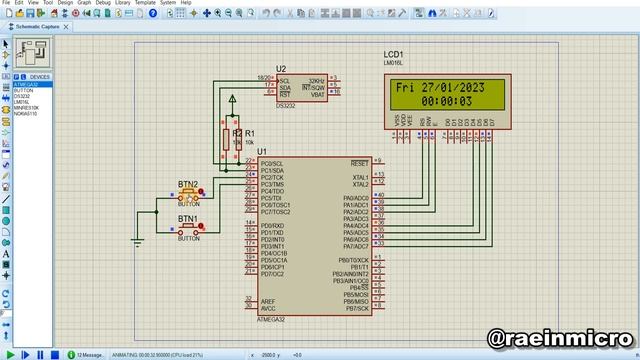Click the U1 ATMEGA32 microcontroller body
Screen dimensions: 640x360
pyautogui.click(x=314, y=236)
